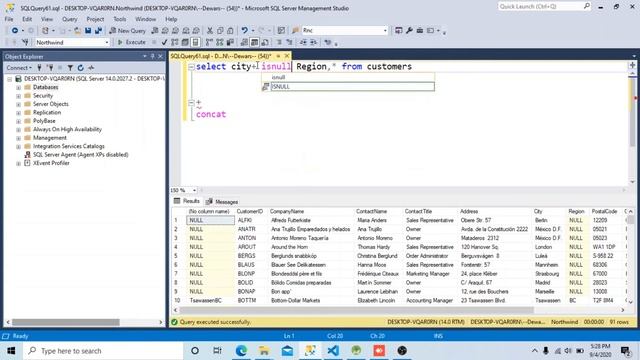This screenshot has width=640, height=360.
Task: Switch output to Results to Grid
Action: [x=254, y=42]
